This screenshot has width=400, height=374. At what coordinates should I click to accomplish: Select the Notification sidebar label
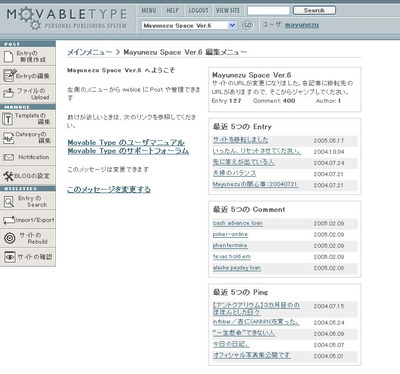pos(34,157)
